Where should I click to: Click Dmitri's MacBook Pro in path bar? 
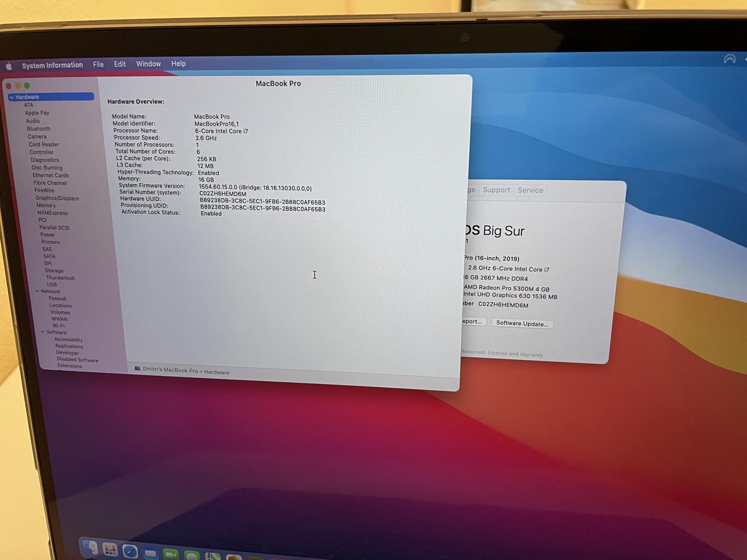tap(170, 370)
